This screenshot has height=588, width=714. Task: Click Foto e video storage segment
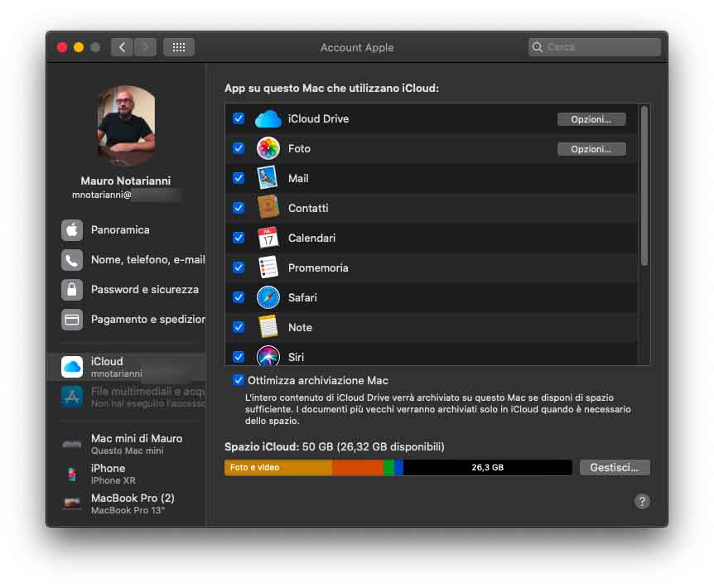coord(278,467)
